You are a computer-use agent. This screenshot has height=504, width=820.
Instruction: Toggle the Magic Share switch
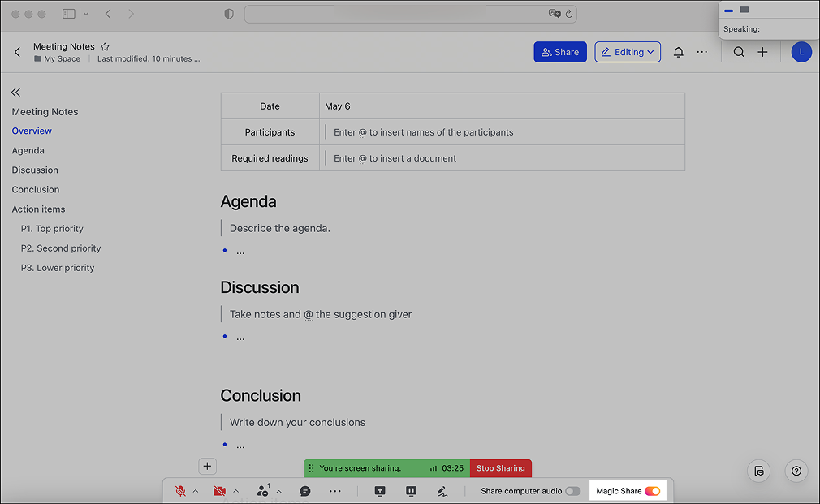tap(653, 491)
